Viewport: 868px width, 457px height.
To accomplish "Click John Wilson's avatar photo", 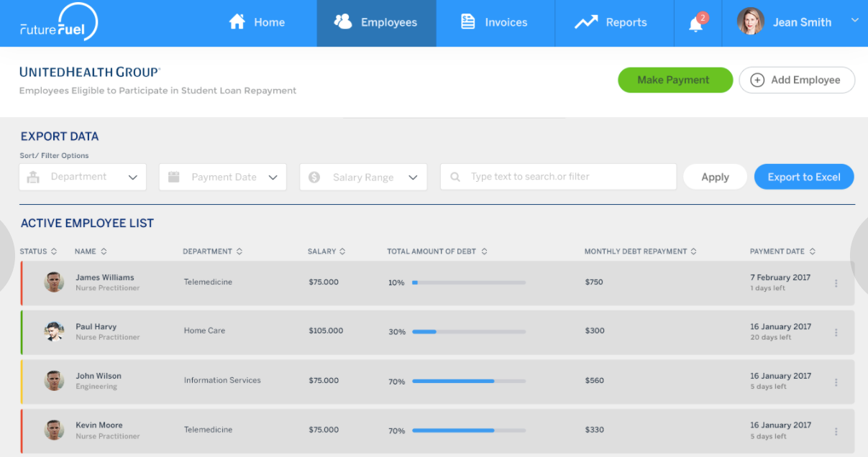I will pyautogui.click(x=54, y=381).
